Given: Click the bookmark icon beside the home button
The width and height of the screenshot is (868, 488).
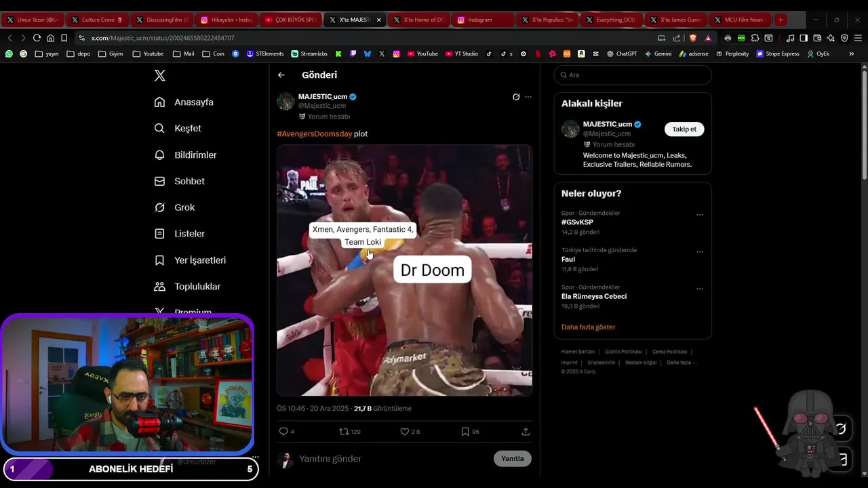Looking at the screenshot, I should 64,38.
